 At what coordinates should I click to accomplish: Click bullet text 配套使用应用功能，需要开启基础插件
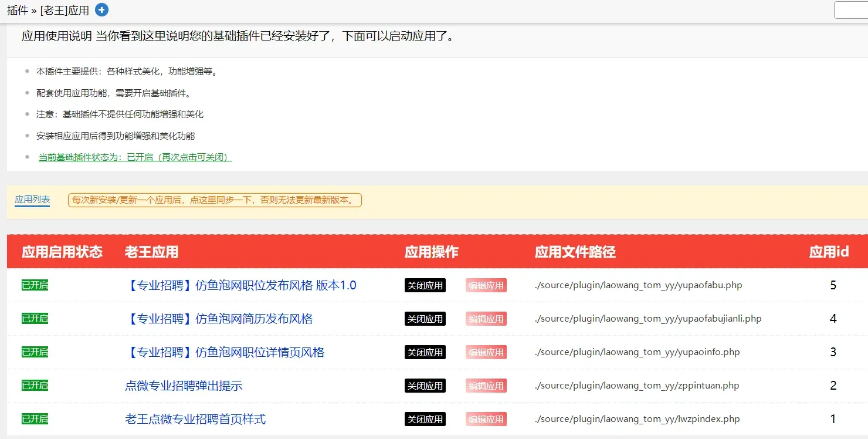pyautogui.click(x=114, y=93)
